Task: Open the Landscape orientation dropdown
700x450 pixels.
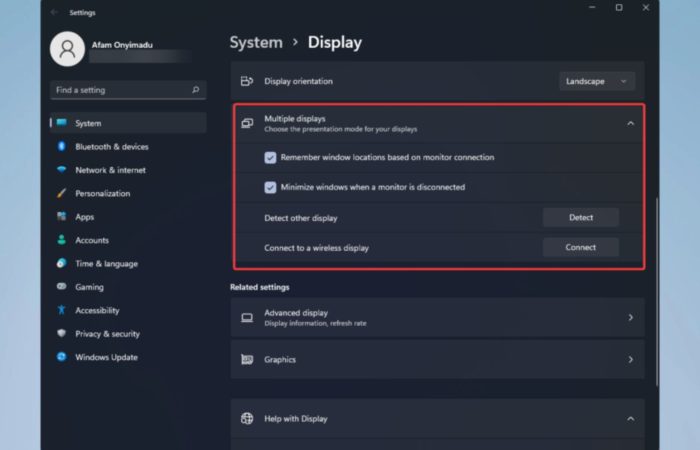Action: click(597, 81)
